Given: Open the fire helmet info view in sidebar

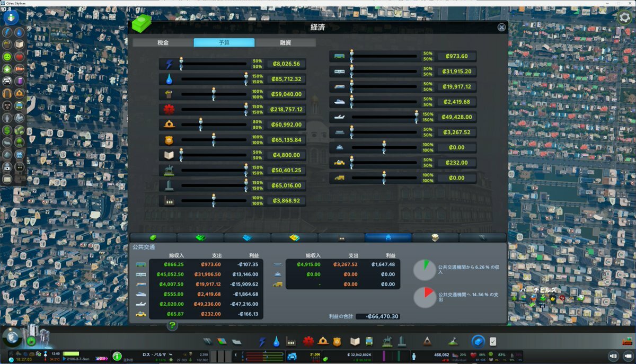Looking at the screenshot, I should (19, 93).
